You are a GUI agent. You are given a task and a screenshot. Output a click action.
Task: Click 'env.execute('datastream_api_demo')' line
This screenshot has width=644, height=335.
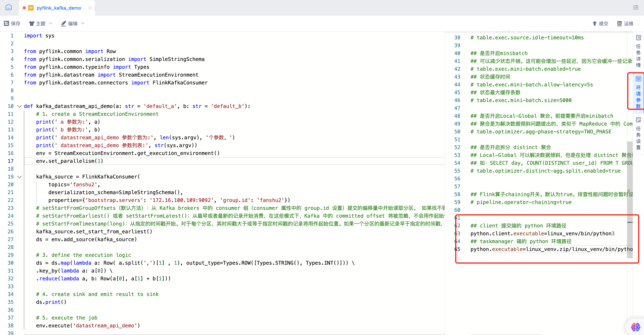pyautogui.click(x=88, y=326)
